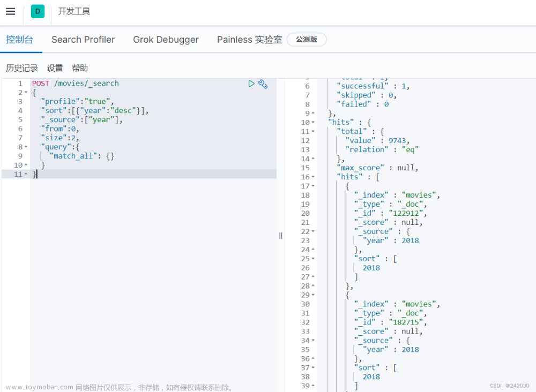
Task: Toggle fold marker at response line 28
Action: point(313,286)
